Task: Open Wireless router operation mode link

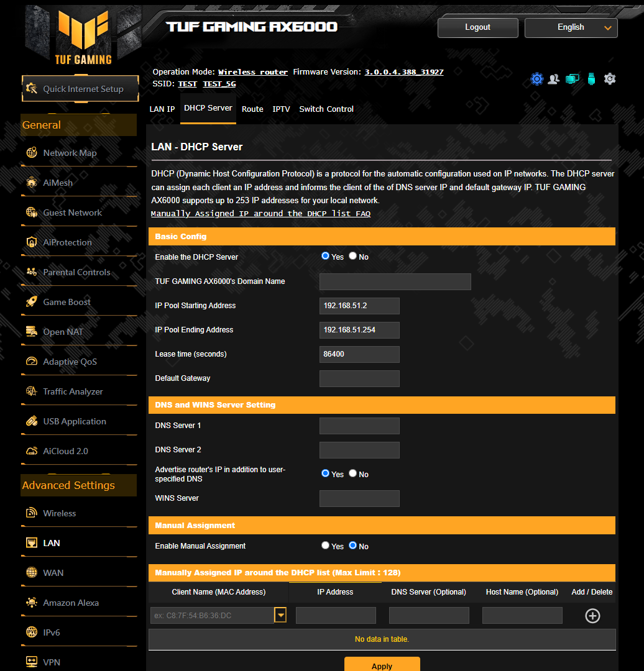Action: (252, 72)
